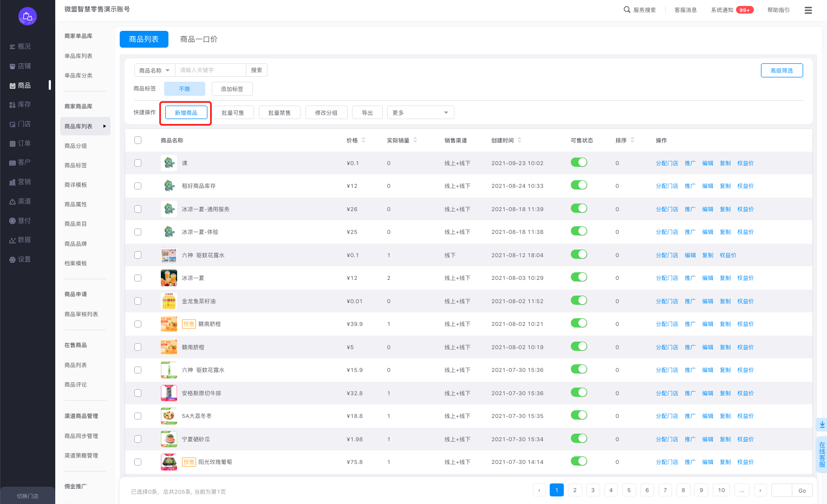Screen dimensions: 827x504
Task: Go to page 5 in pagination
Action: pyautogui.click(x=629, y=490)
